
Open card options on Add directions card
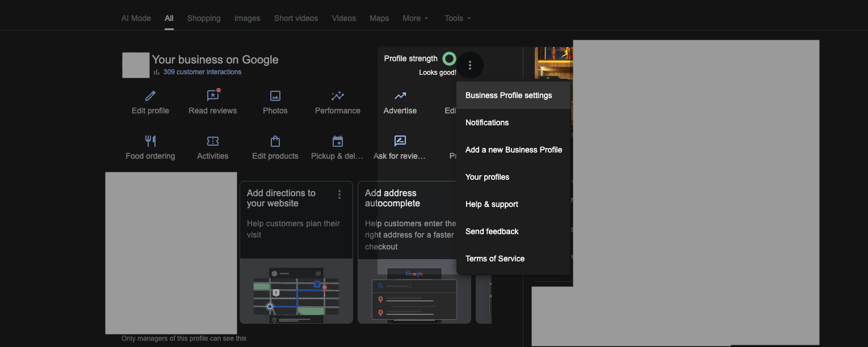[x=339, y=194]
